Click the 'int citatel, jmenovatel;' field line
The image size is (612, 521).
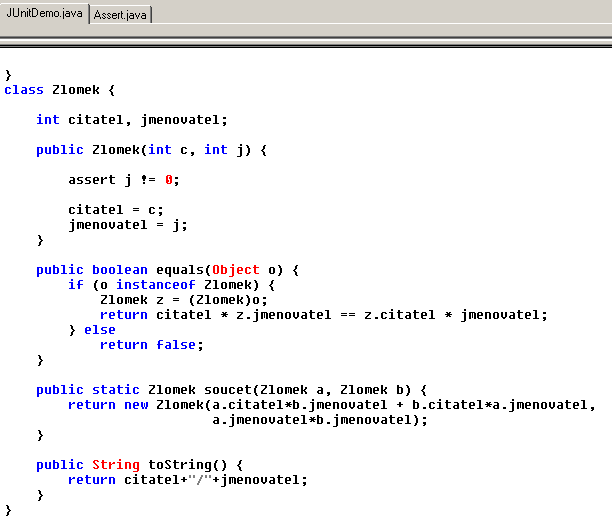132,120
